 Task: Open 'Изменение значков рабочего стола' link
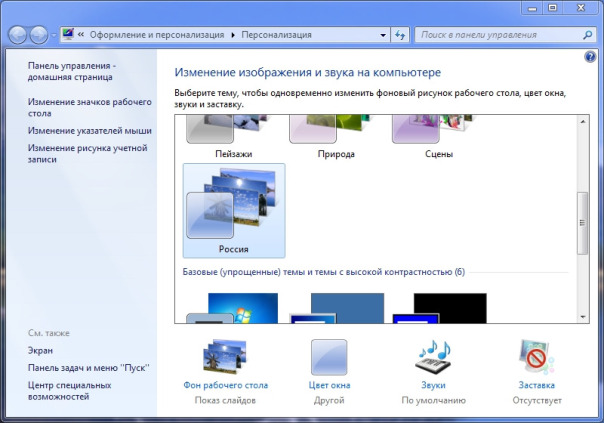(89, 107)
